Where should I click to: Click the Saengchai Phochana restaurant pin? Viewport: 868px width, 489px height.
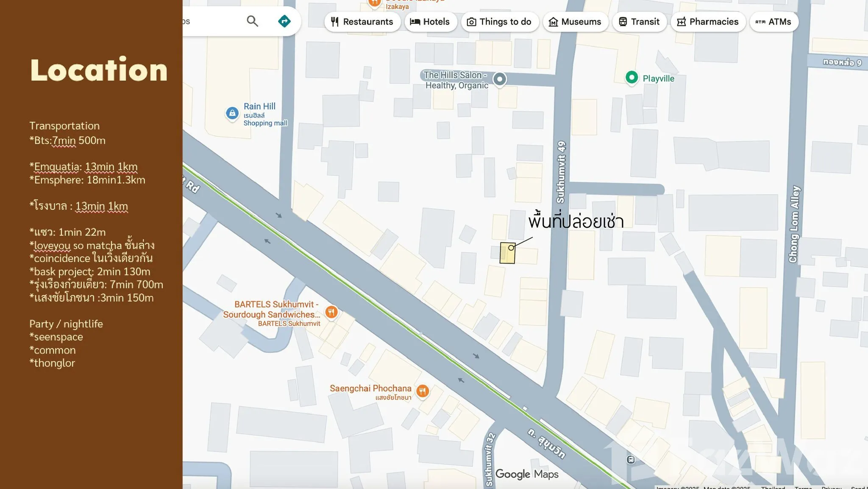(422, 391)
